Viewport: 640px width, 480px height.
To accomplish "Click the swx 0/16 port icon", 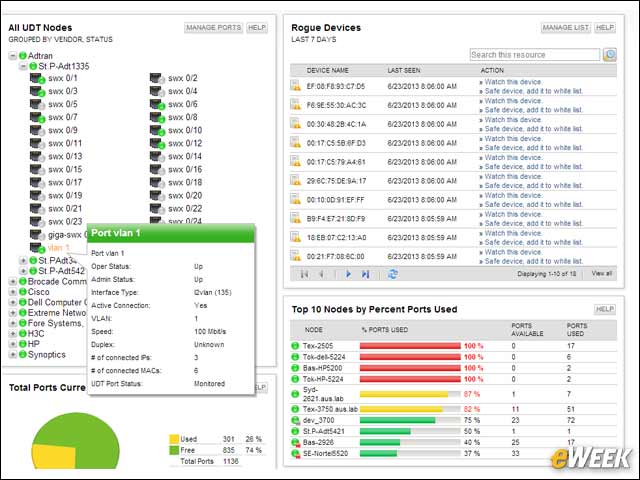I will [x=157, y=170].
